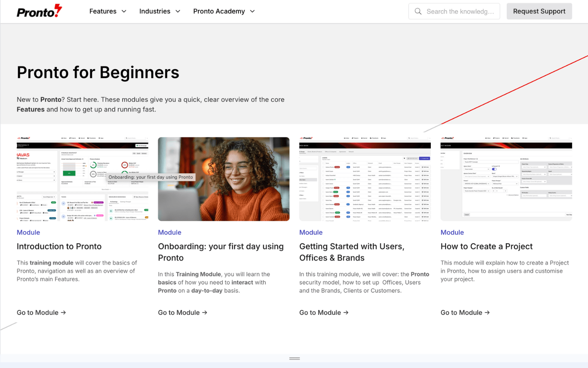588x368 pixels.
Task: Expand the Pronto Academy chevron arrow
Action: [x=252, y=11]
